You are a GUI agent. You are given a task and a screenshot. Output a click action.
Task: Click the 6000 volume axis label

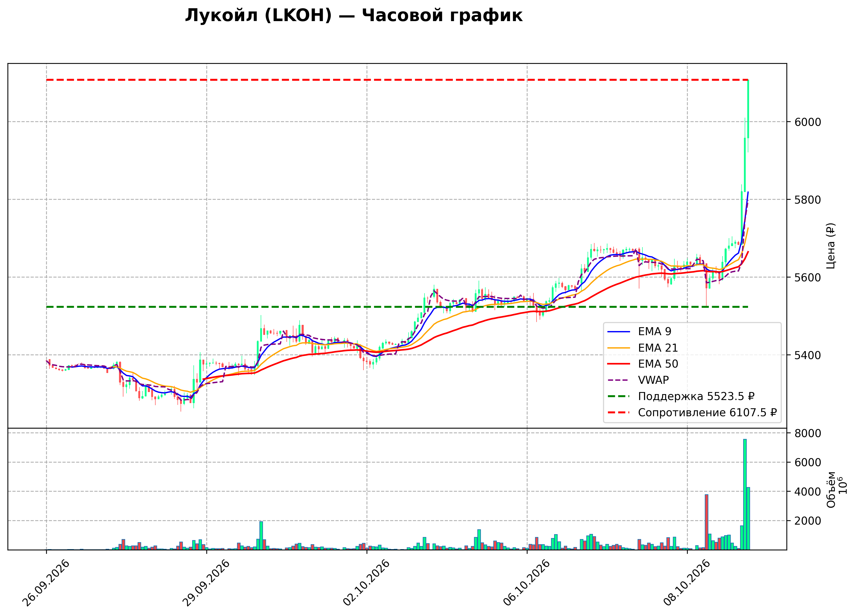808,463
